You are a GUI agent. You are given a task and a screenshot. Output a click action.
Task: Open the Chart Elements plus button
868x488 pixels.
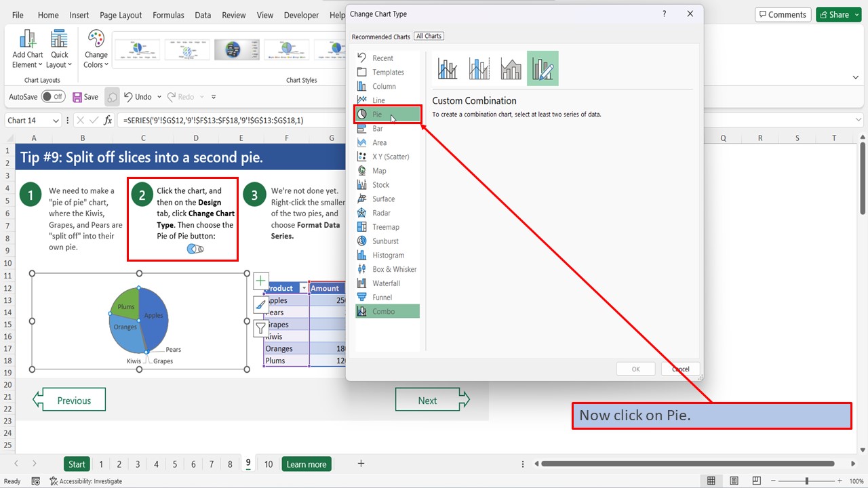coord(261,281)
